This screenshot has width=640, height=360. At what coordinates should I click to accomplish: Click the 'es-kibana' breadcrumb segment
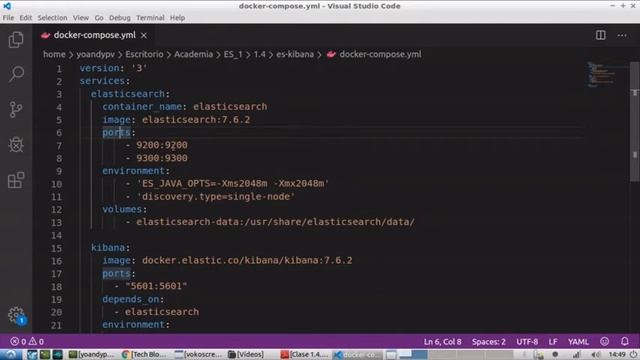295,54
